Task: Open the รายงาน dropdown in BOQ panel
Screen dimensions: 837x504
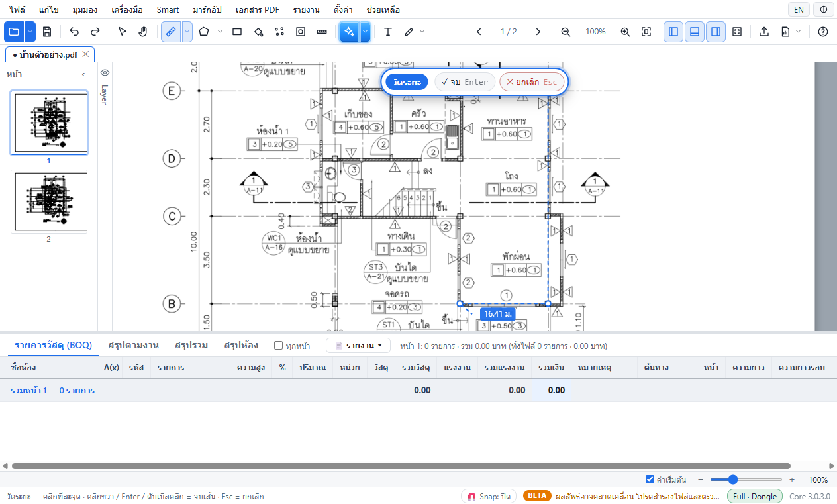Action: [x=358, y=346]
